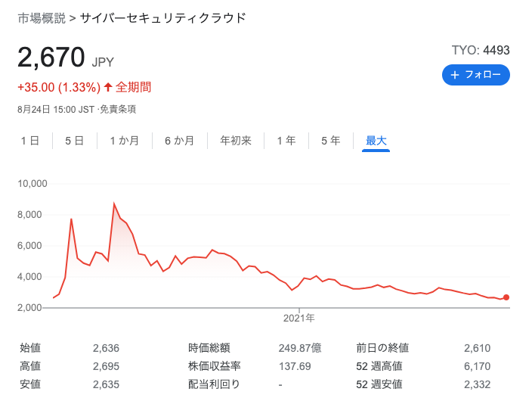Show the 5年 chart range
532x401 pixels.
point(330,141)
